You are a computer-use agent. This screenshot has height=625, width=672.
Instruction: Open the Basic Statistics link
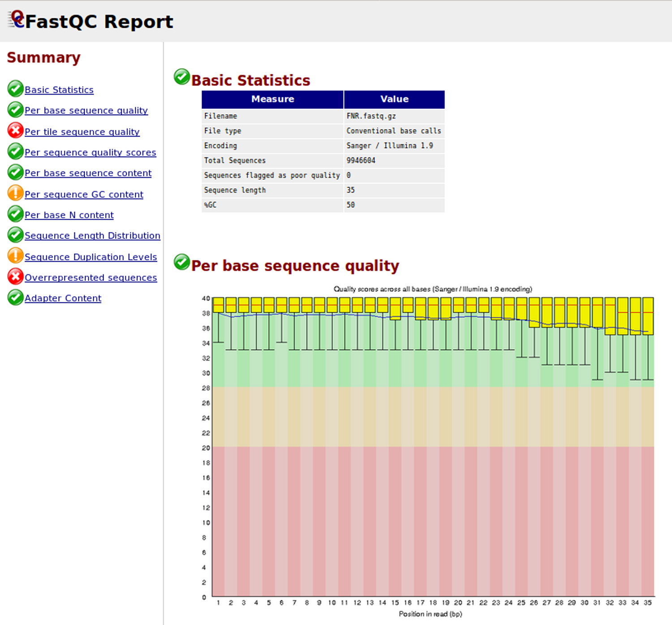point(59,90)
